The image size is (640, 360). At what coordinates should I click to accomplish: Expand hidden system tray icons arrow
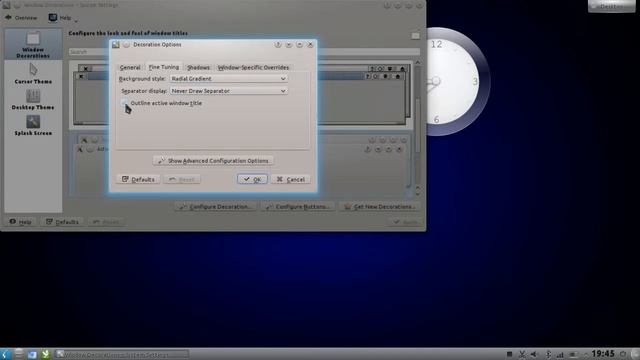coord(586,355)
